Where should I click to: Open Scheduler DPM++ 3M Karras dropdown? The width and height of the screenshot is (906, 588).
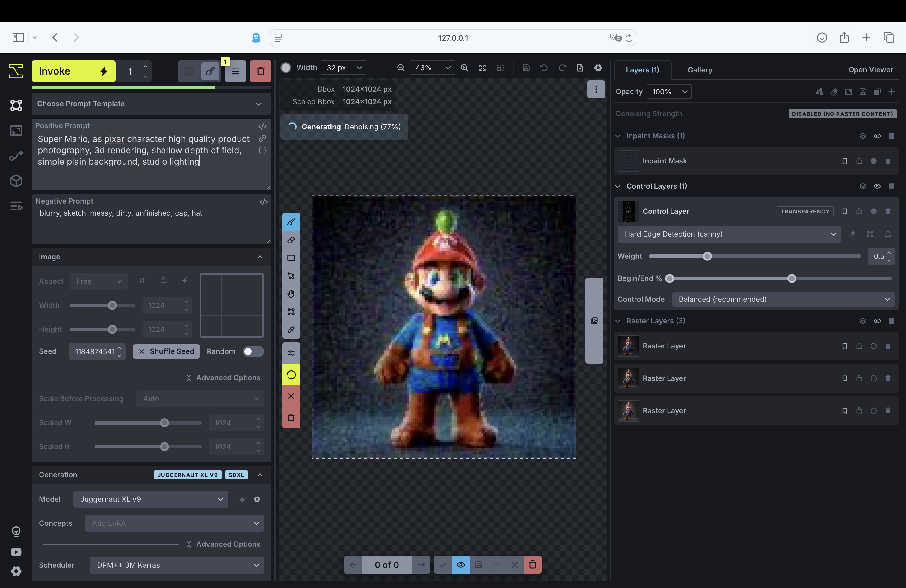click(x=177, y=565)
